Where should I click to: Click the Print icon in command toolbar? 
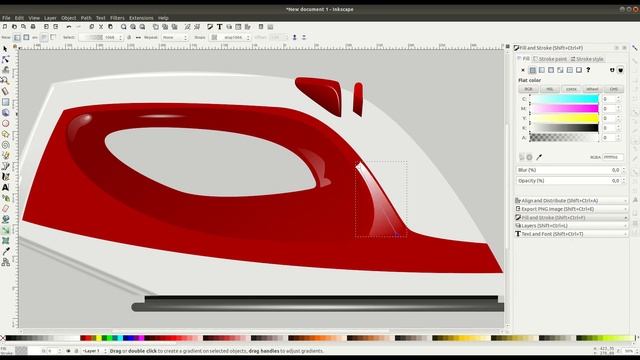pos(33,27)
